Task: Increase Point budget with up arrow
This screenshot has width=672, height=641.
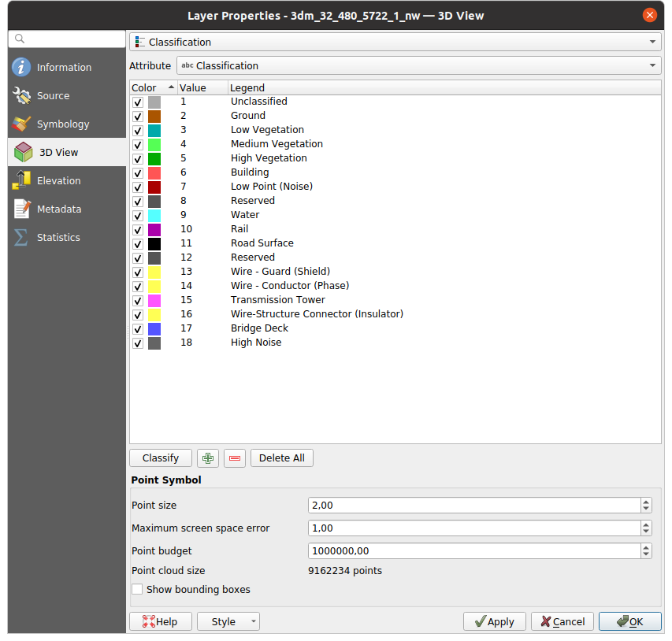Action: [x=646, y=547]
